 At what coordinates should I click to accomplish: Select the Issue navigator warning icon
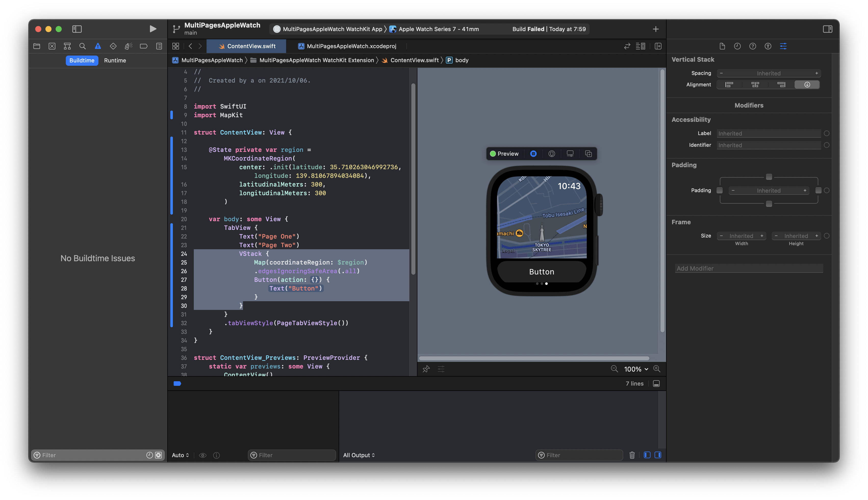[98, 46]
